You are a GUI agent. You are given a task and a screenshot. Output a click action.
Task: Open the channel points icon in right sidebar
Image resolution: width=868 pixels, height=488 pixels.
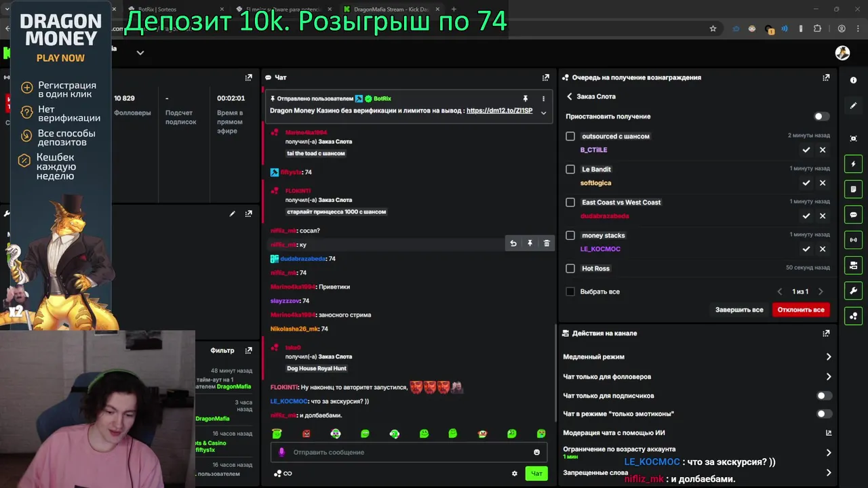853,316
